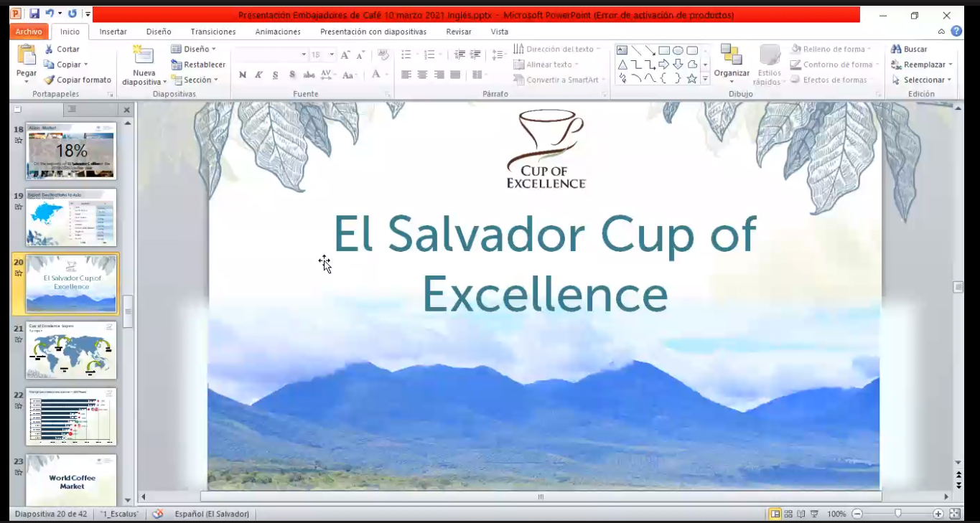Toggle underline S formatting
This screenshot has width=980, height=523.
pos(275,75)
